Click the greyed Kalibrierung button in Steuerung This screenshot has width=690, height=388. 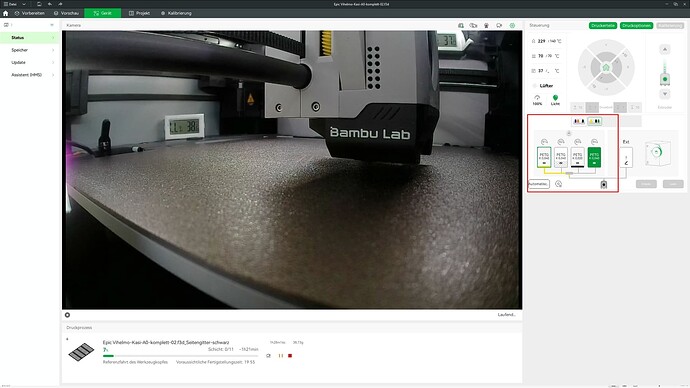[x=670, y=26]
